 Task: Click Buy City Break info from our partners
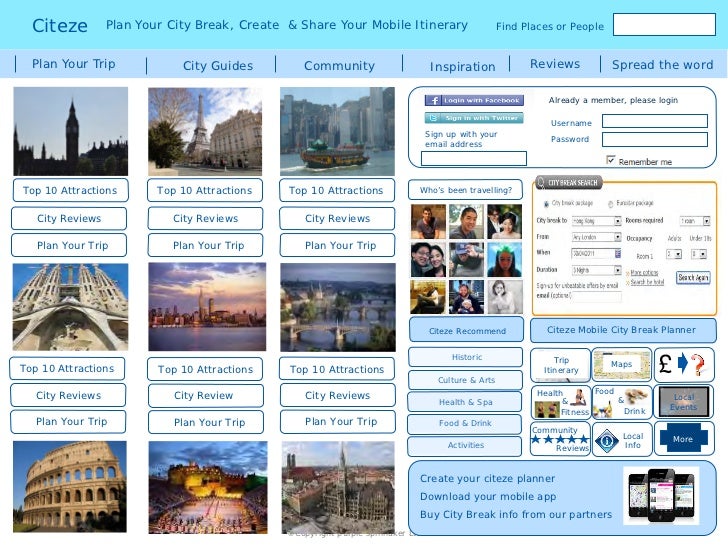click(516, 515)
